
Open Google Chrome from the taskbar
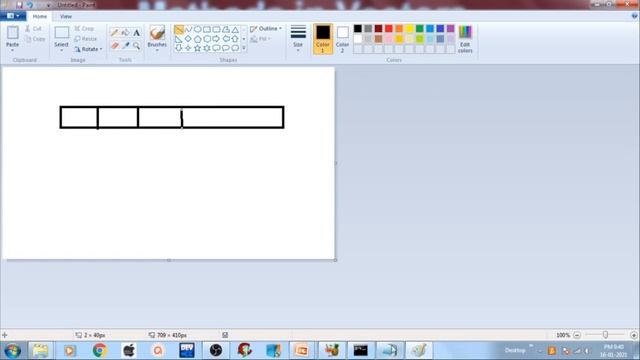point(99,350)
